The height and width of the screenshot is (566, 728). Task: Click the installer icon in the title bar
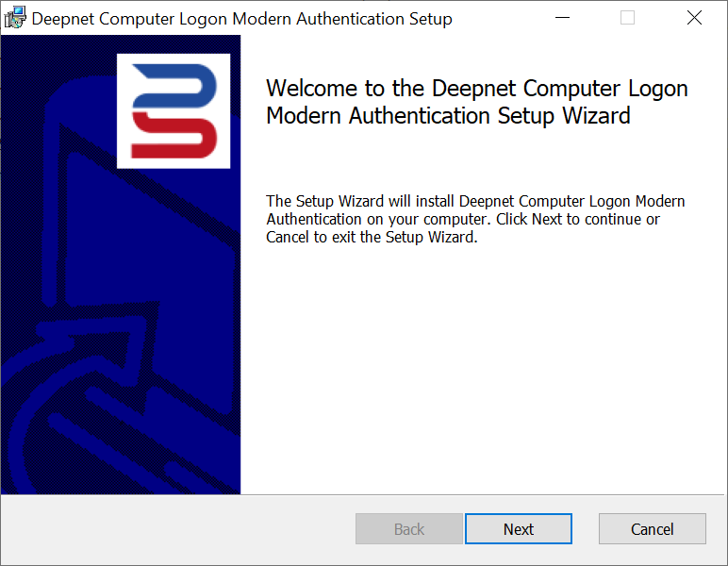point(15,18)
